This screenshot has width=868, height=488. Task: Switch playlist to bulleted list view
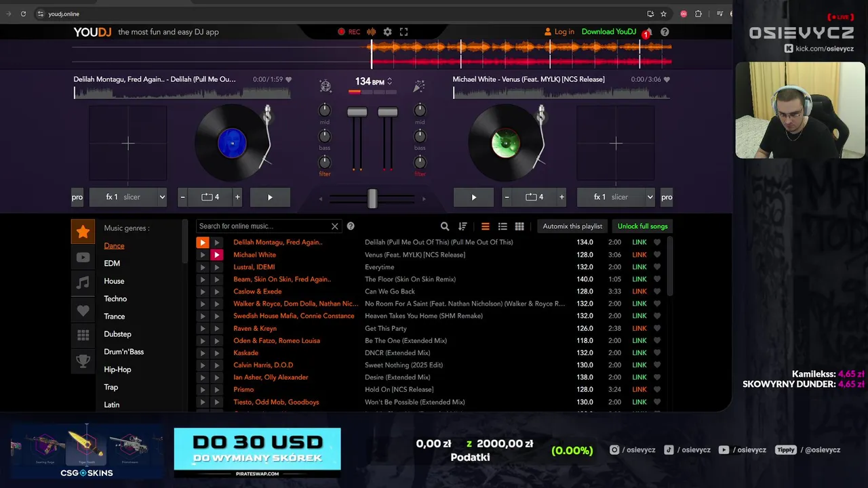[502, 226]
